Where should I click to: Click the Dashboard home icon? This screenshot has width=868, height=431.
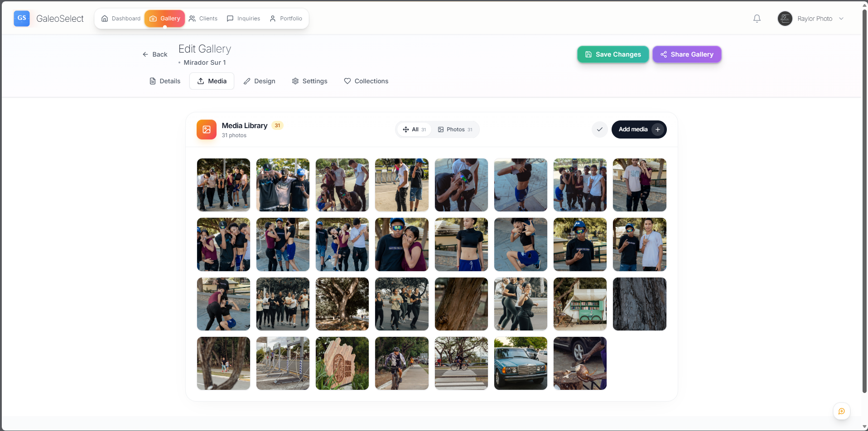105,19
